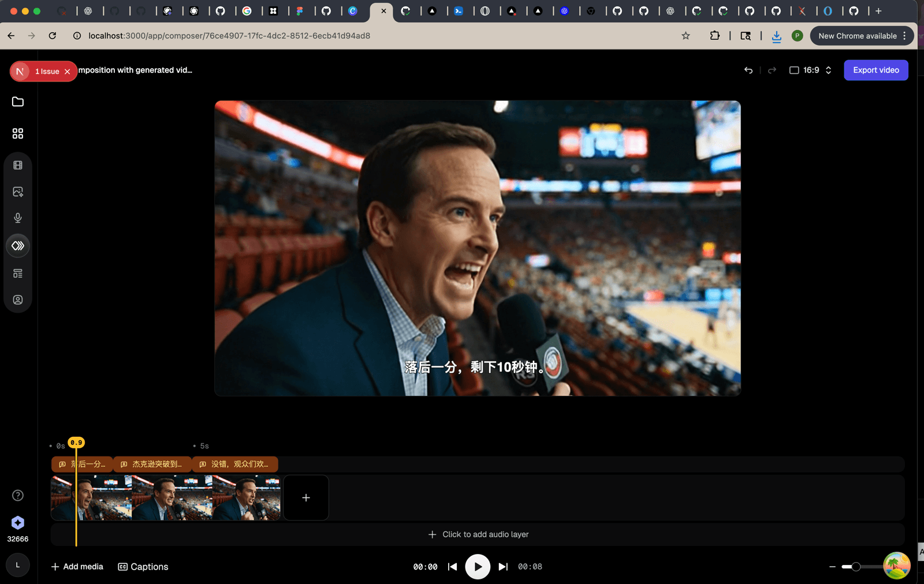This screenshot has width=924, height=584.
Task: Click to add audio layer
Action: click(x=478, y=534)
